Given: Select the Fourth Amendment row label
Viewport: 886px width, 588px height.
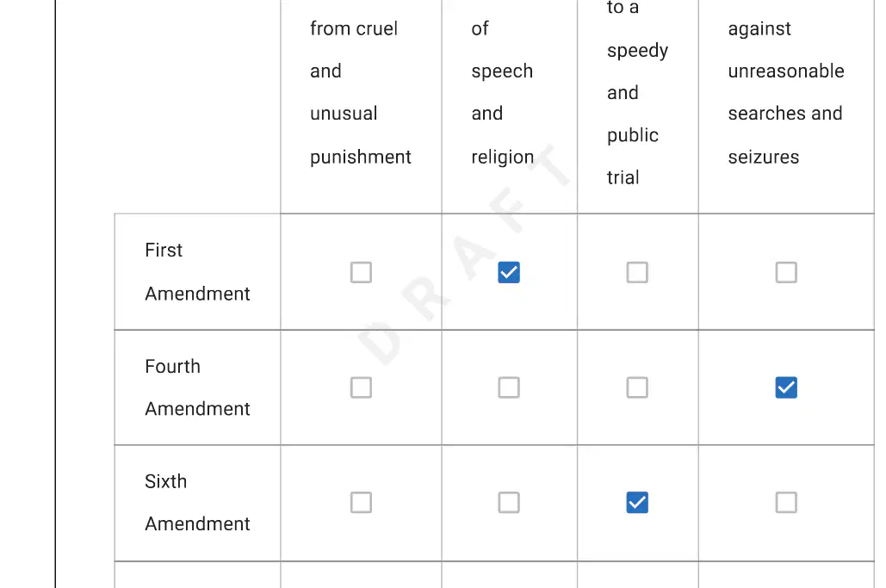Looking at the screenshot, I should click(197, 387).
